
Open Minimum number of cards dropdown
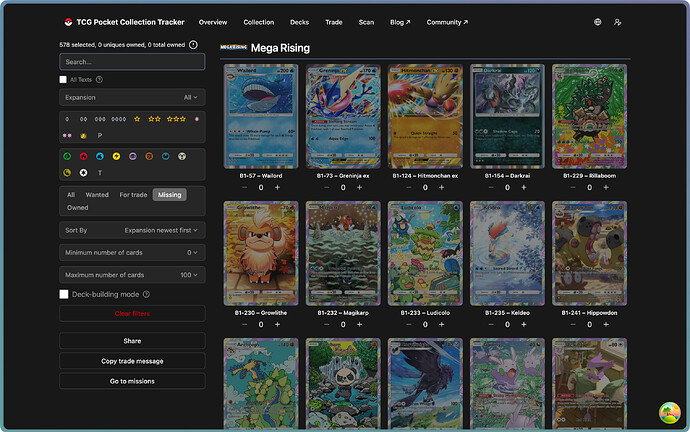pos(132,253)
